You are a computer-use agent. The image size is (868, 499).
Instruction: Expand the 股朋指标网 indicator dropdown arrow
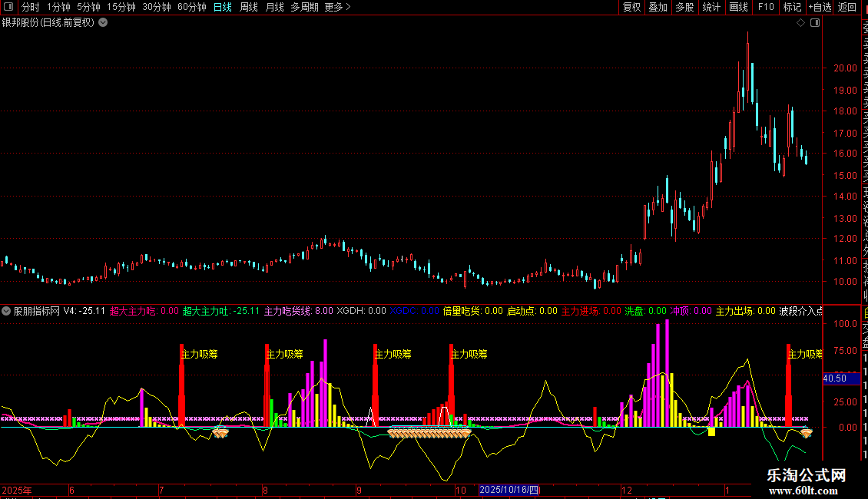pyautogui.click(x=6, y=312)
